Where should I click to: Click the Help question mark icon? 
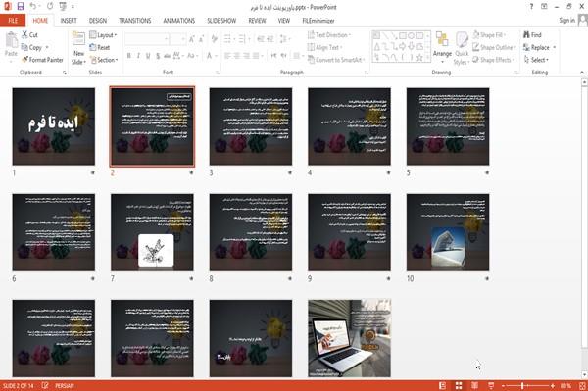(x=531, y=7)
